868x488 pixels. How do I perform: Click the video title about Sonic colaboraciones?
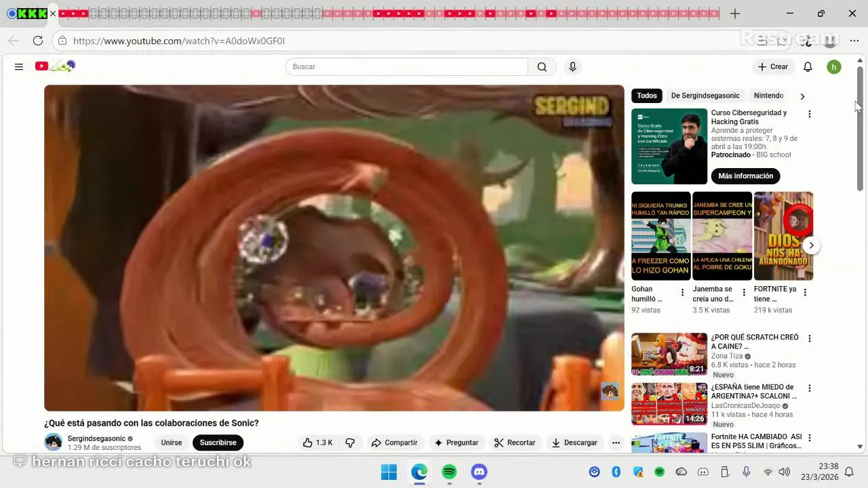151,423
